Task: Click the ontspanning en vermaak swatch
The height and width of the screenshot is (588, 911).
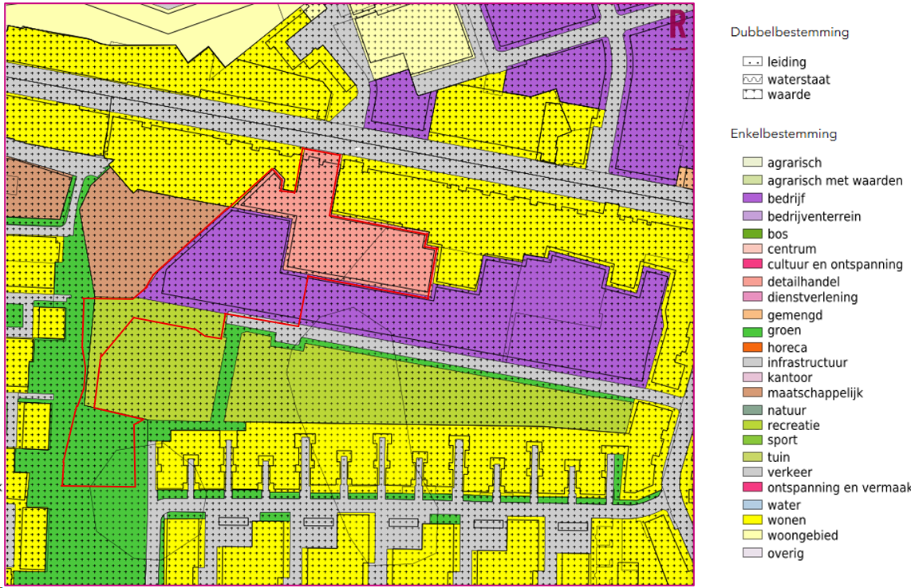Action: point(752,487)
